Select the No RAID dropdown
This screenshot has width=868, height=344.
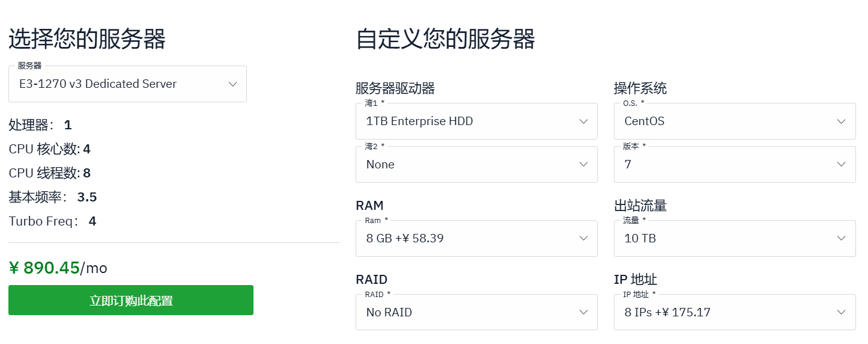click(469, 313)
